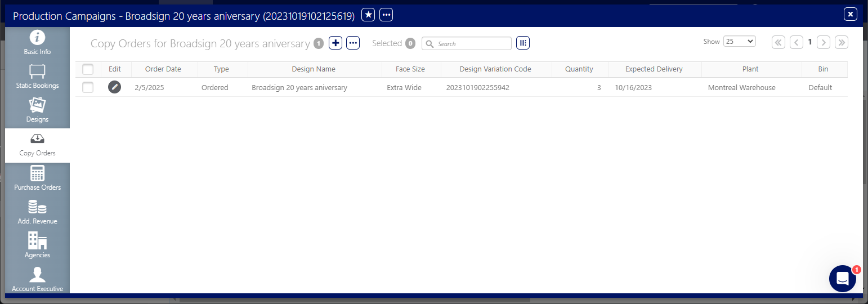Open the title bar more options menu
The width and height of the screenshot is (868, 304).
[386, 15]
